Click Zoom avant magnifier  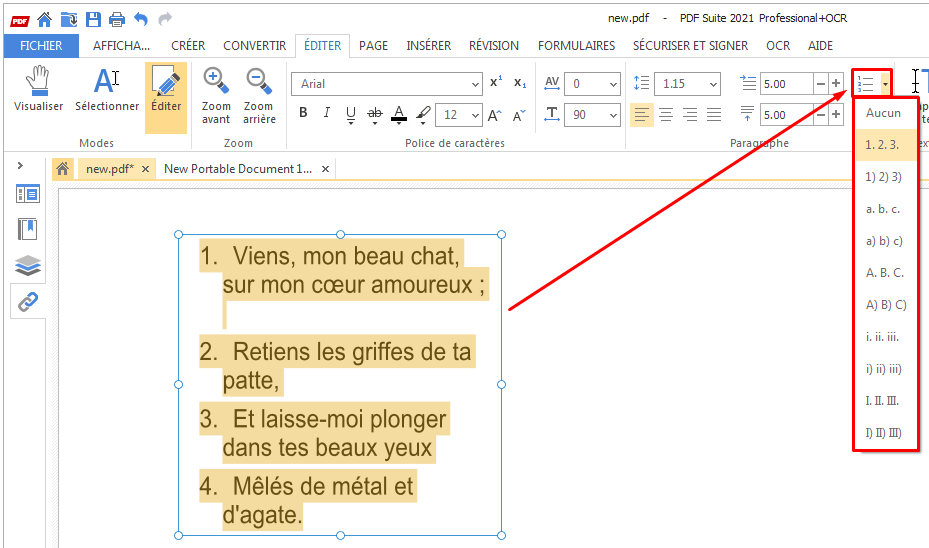216,96
